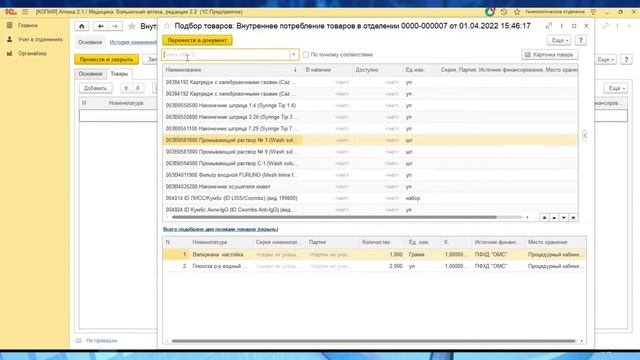Switch to Товары tab in the document
The image size is (640, 360).
point(119,74)
